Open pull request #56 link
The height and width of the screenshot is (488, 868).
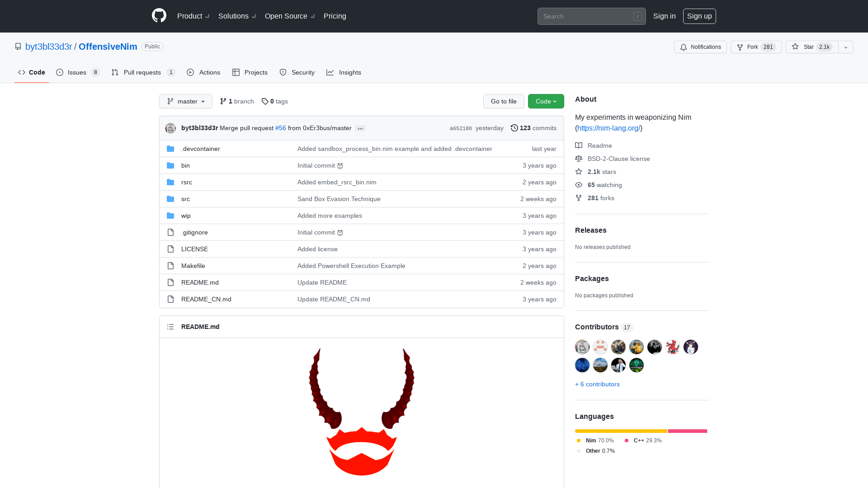coord(281,128)
